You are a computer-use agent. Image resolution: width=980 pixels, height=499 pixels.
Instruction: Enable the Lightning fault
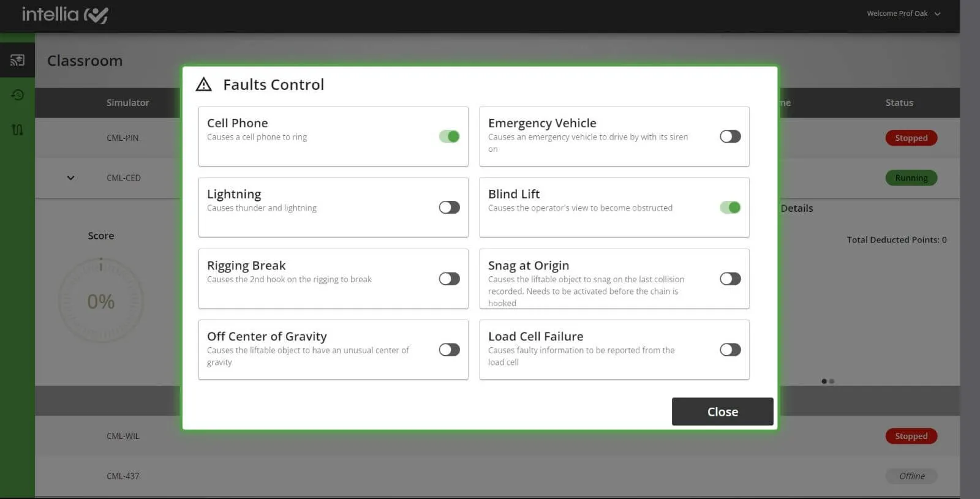click(449, 208)
